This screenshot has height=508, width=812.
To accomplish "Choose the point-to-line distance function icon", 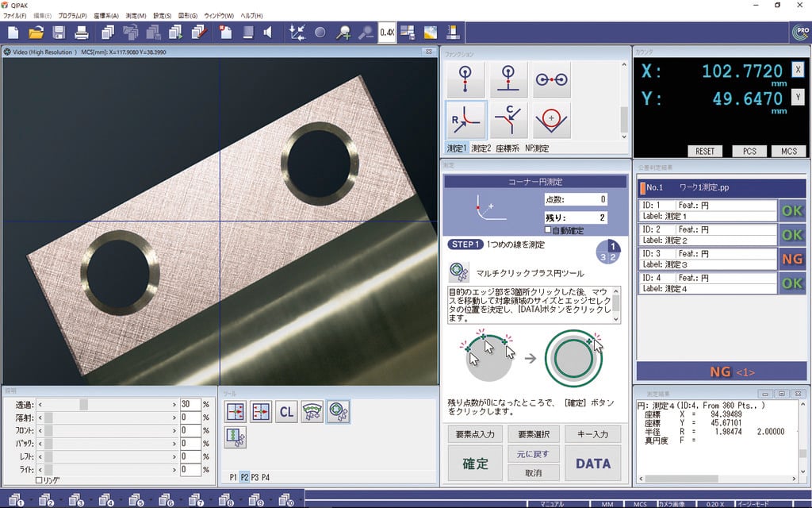I will coord(508,80).
